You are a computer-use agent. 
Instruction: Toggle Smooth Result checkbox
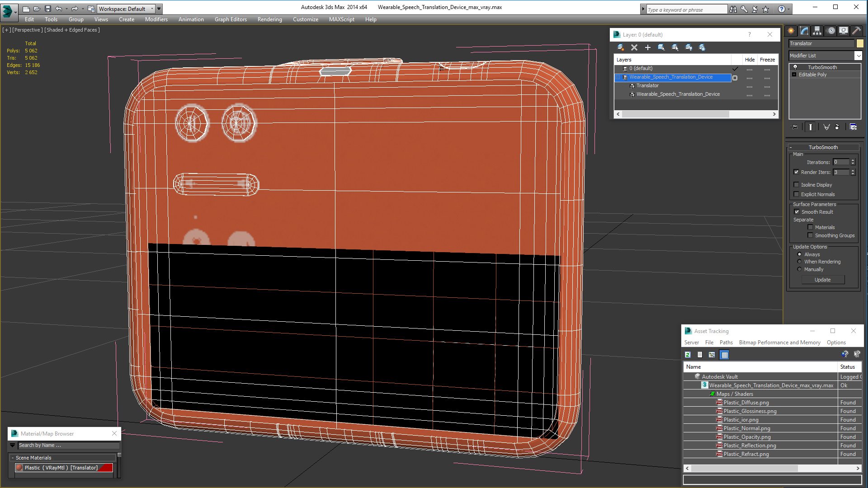tap(797, 212)
